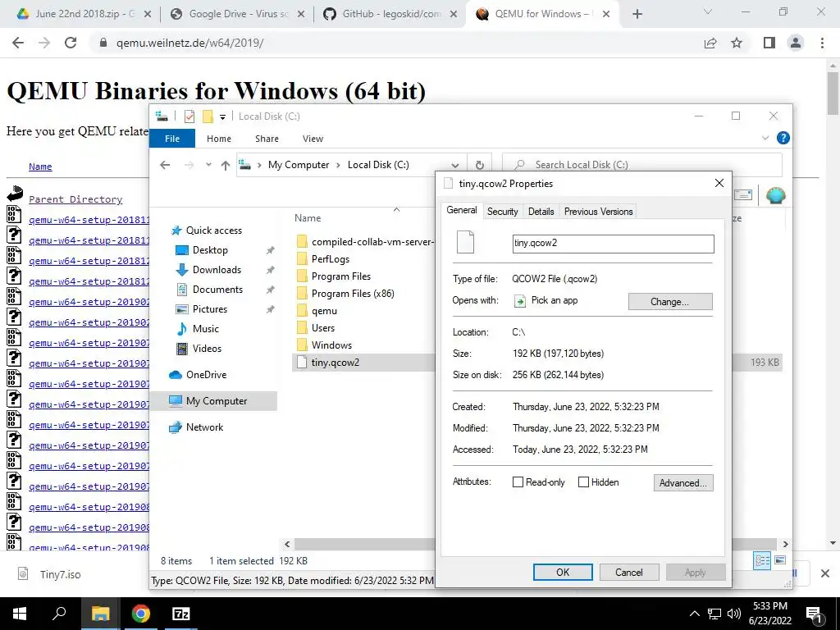Open a new Chrome tab

pyautogui.click(x=637, y=14)
